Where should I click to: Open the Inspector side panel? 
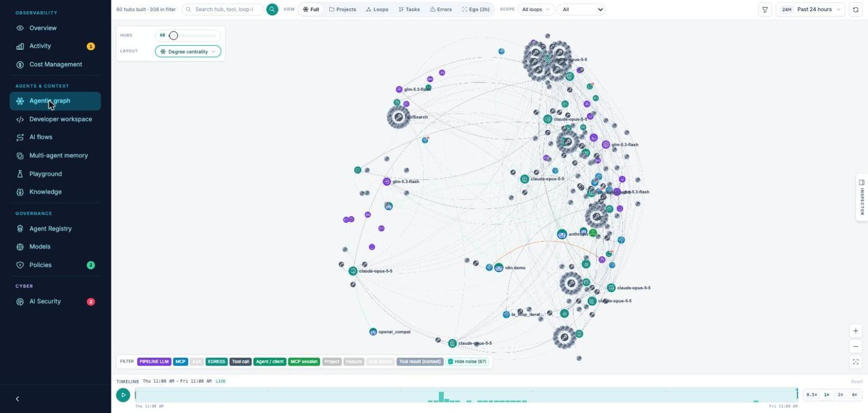(x=862, y=198)
